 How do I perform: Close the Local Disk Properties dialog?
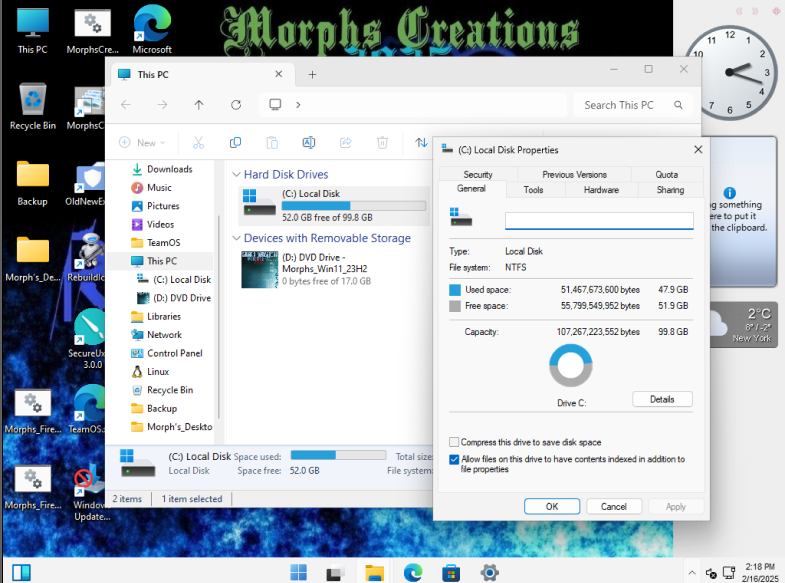698,150
